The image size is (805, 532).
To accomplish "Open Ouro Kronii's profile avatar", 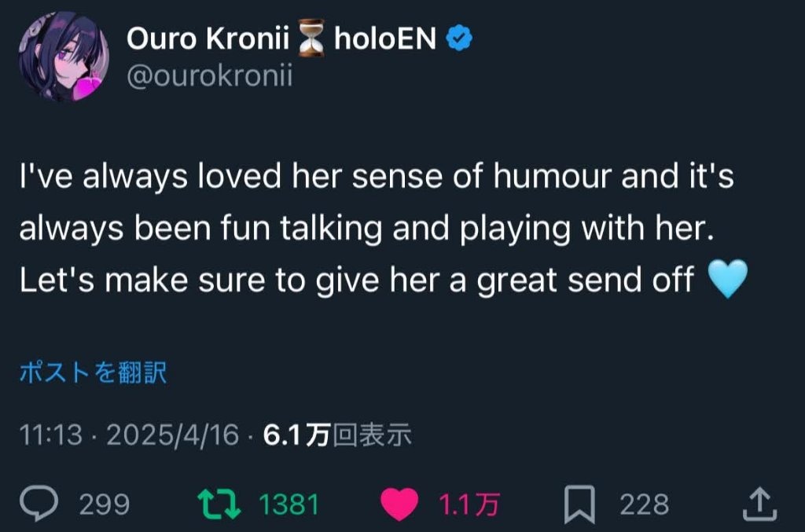I will coord(64,56).
